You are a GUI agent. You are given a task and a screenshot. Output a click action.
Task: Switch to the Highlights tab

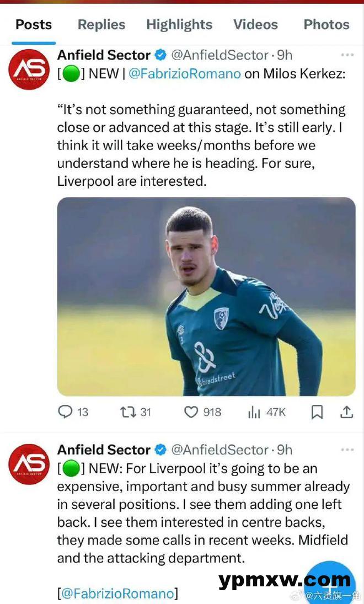click(x=179, y=25)
